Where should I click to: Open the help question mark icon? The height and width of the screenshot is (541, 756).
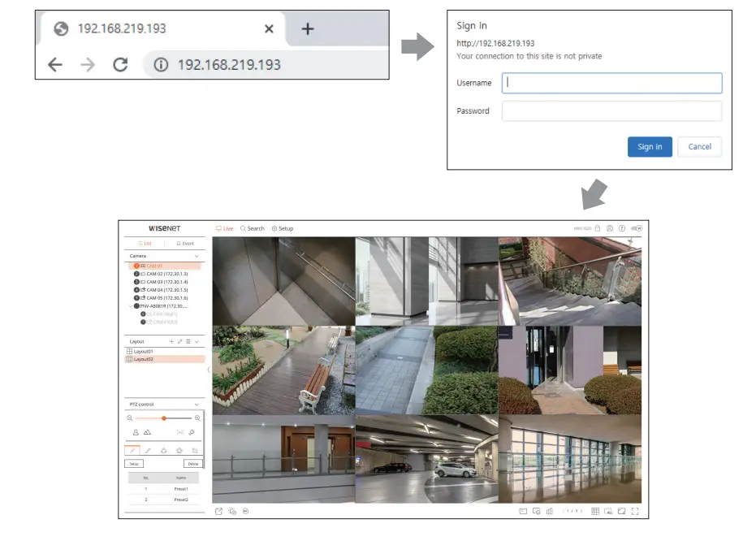(622, 228)
